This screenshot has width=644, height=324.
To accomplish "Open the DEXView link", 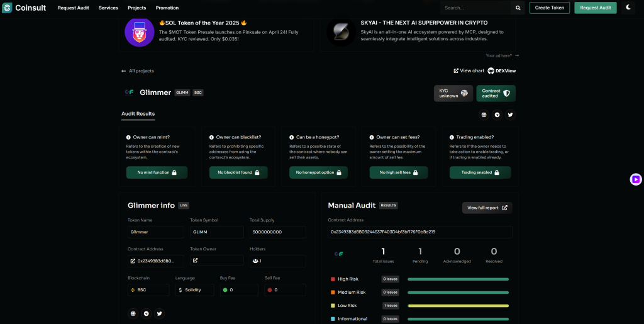I will [501, 70].
